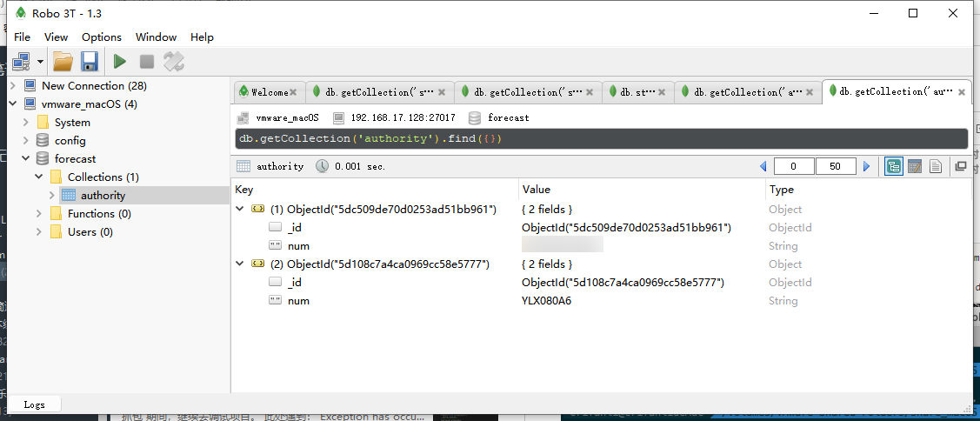Open the Logs panel button

click(35, 404)
